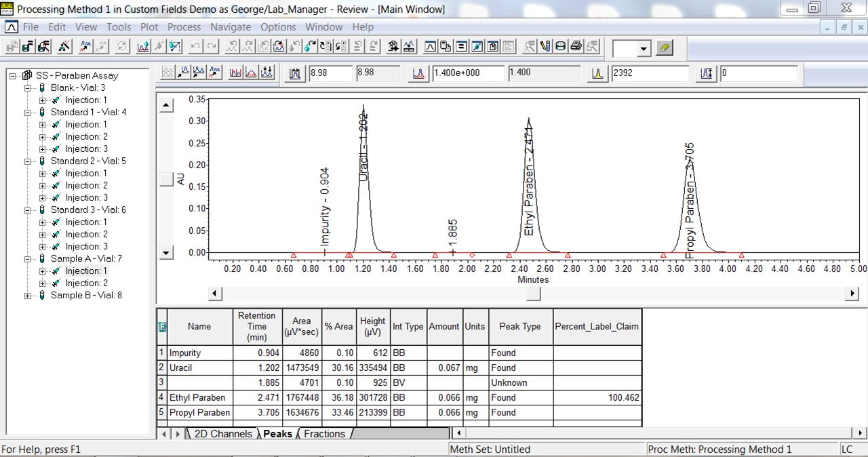Click the peak width field showing 8.98

pos(331,73)
